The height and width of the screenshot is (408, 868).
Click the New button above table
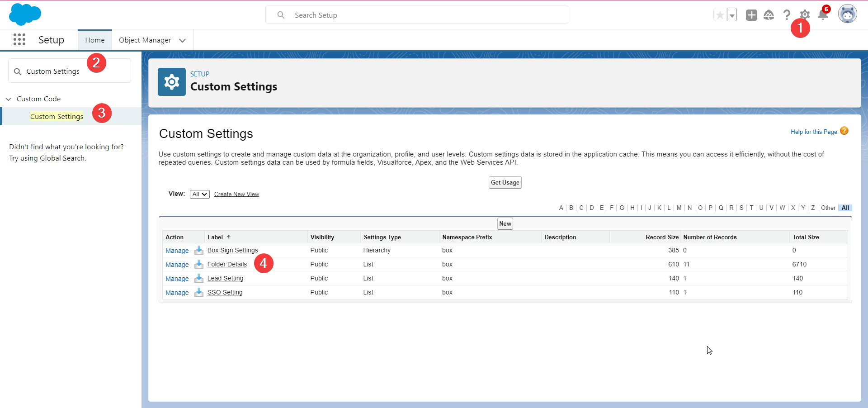[505, 223]
